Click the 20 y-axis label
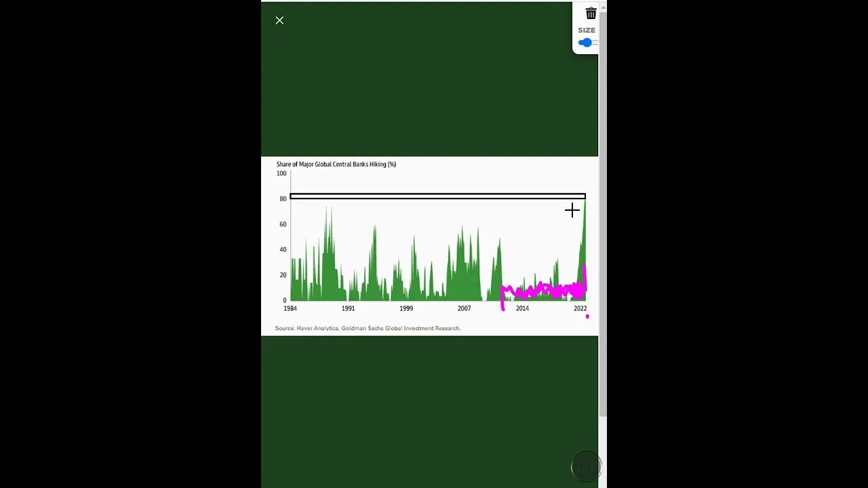 [x=283, y=275]
